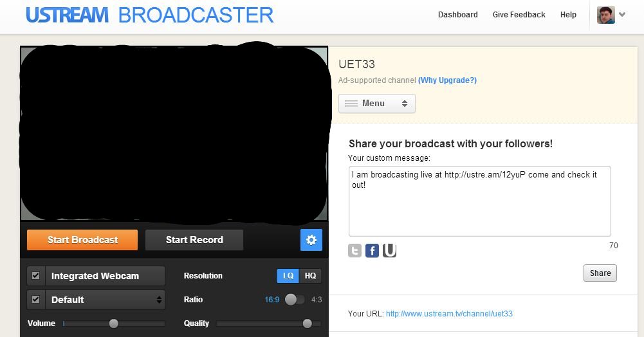Viewport: 644px width, 337px height.
Task: Click the user profile avatar
Action: coord(605,15)
